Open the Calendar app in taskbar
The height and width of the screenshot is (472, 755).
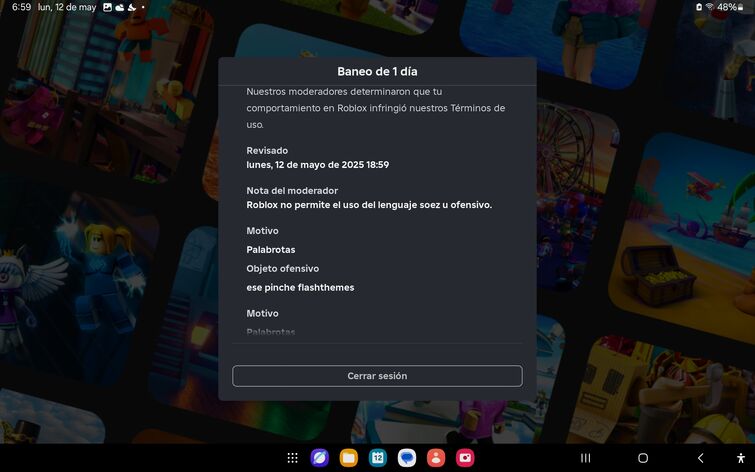[x=378, y=458]
